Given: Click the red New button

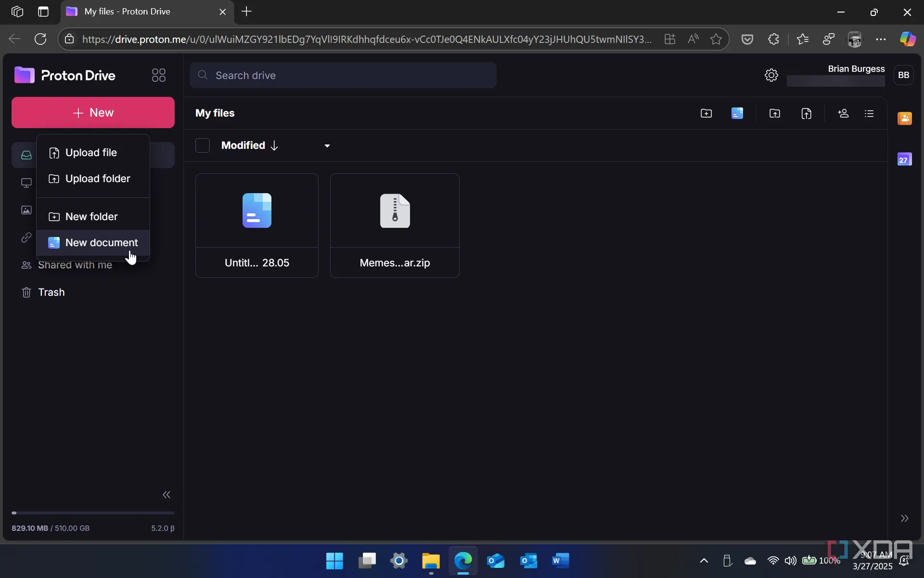Looking at the screenshot, I should click(93, 112).
